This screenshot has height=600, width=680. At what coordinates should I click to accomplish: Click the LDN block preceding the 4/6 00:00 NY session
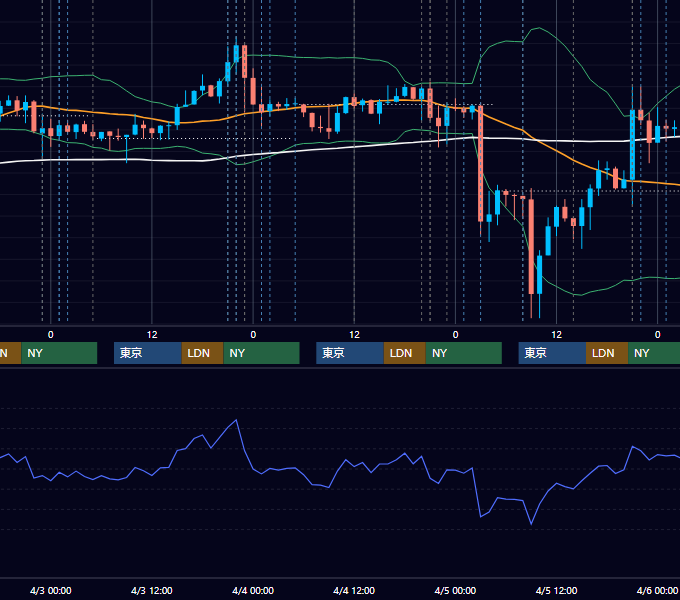[607, 353]
